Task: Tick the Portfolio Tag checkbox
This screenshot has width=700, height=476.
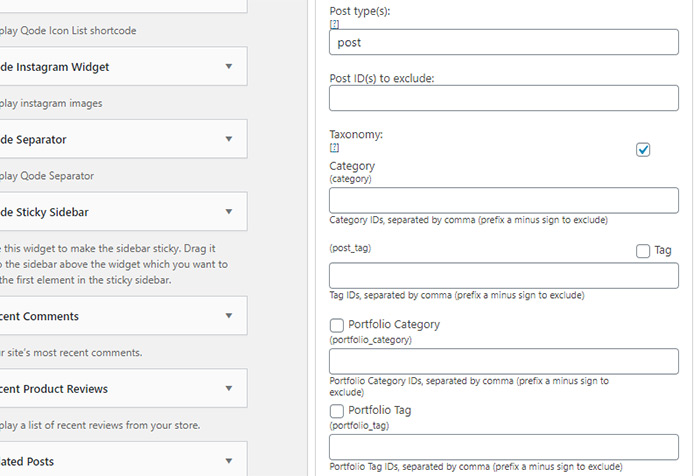Action: pos(337,411)
